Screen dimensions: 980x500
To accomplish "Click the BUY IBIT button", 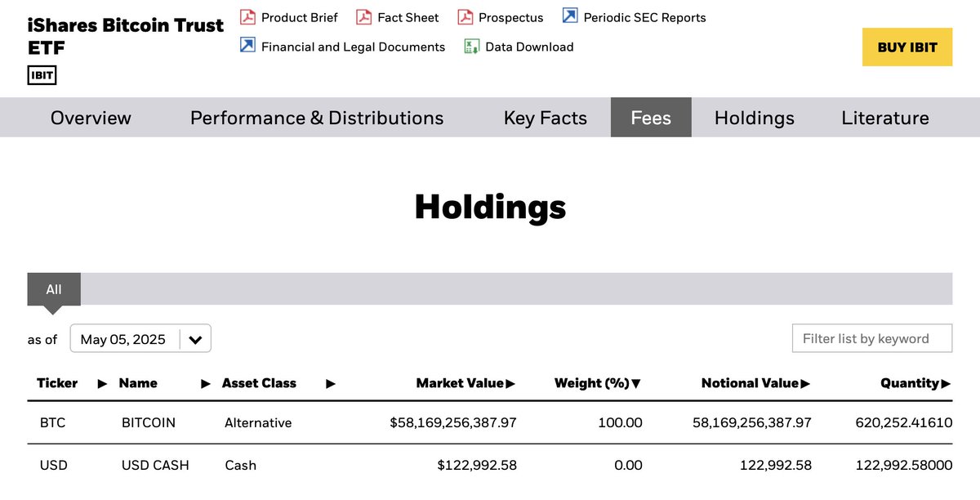I will tap(907, 47).
